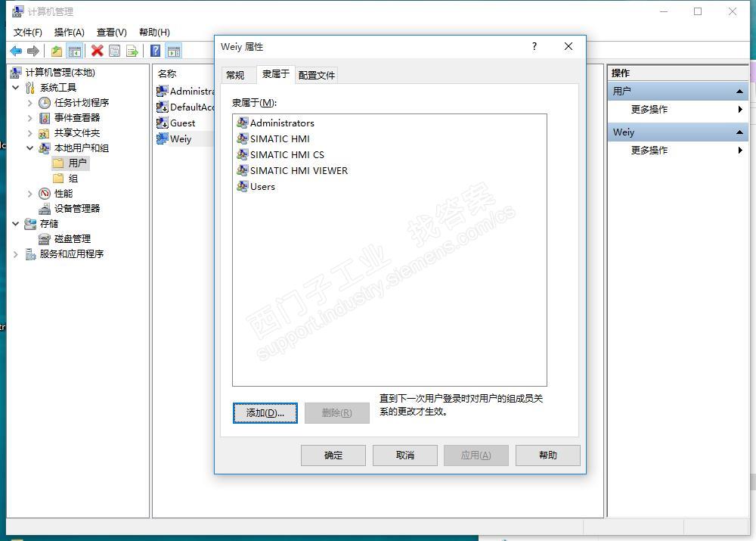Select the Users group in member list
This screenshot has width=756, height=541.
256,187
